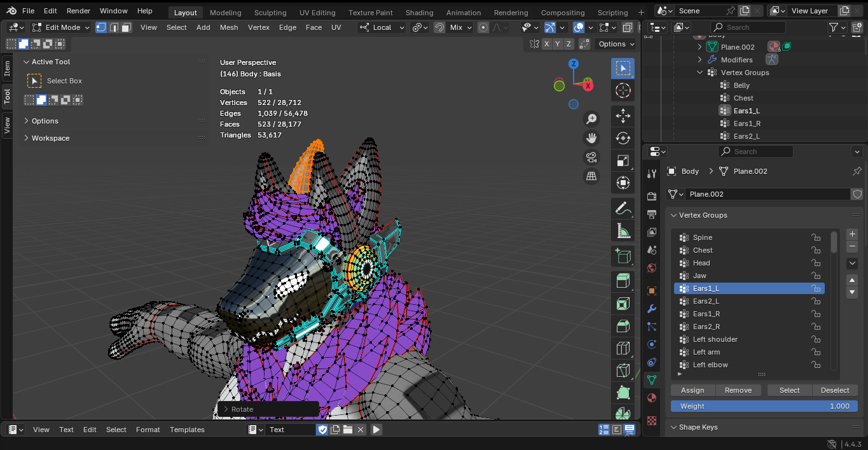Select the Inset Faces tool
Screen dimensions: 868x450
623,304
